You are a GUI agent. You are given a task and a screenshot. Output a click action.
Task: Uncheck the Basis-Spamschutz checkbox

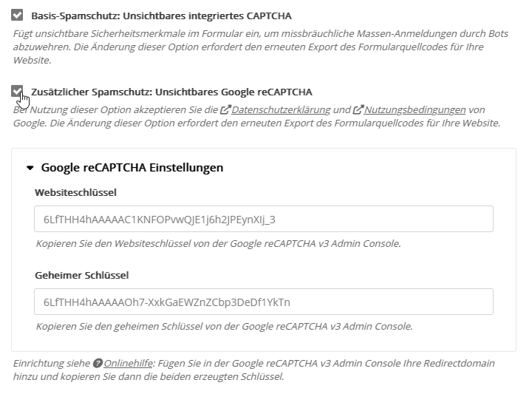click(x=17, y=15)
